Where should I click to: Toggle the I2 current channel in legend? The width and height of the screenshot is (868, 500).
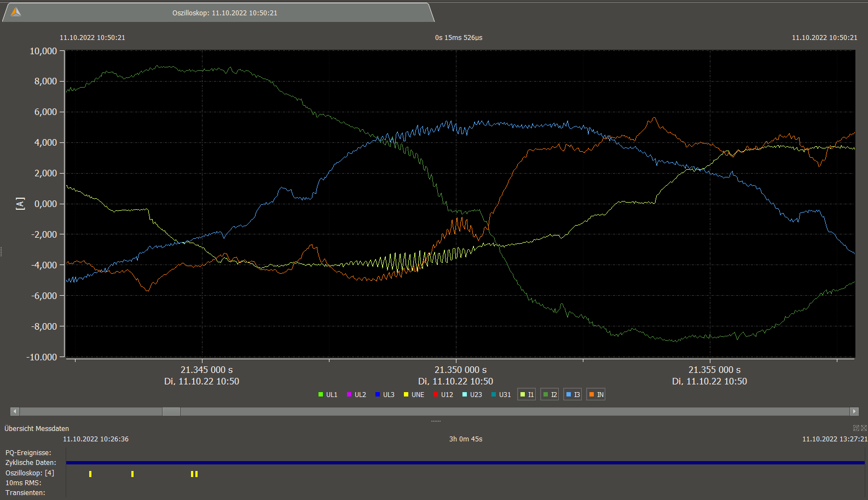549,394
